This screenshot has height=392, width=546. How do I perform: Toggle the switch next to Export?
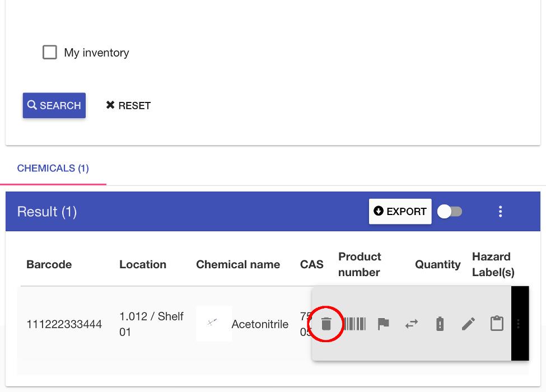point(450,211)
